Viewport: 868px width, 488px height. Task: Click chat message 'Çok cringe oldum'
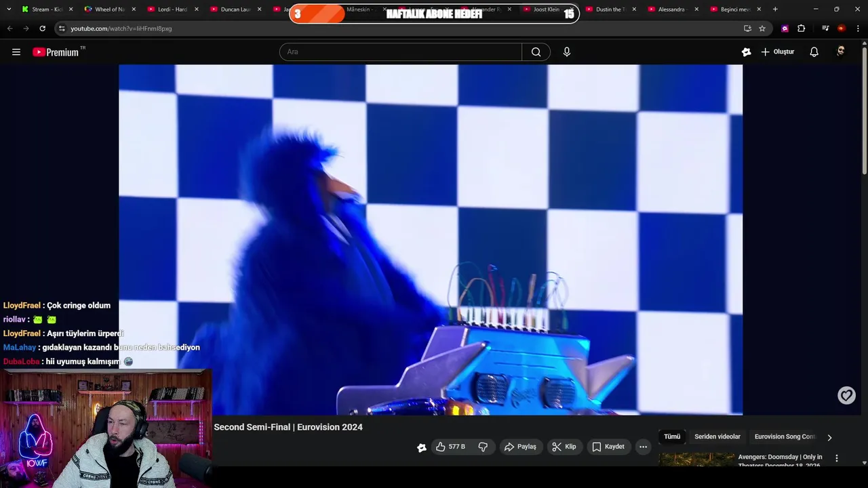point(79,306)
